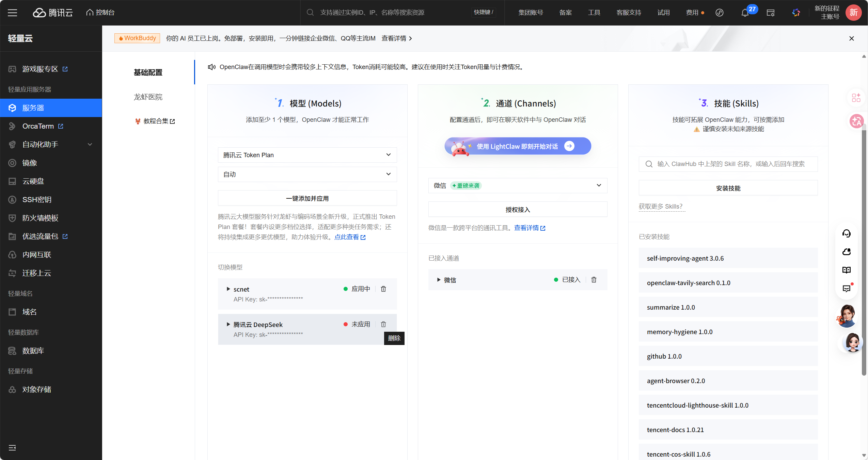868x460 pixels.
Task: Open 控制台 home link
Action: tap(100, 13)
